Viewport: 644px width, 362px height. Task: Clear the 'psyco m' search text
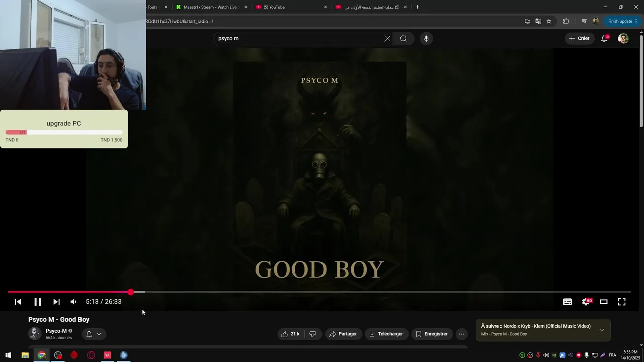tap(387, 39)
